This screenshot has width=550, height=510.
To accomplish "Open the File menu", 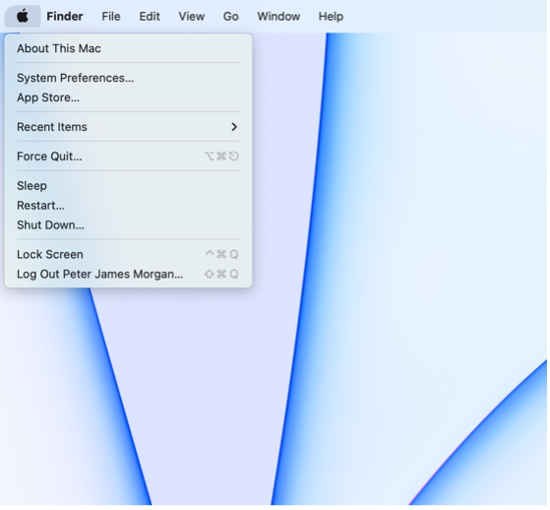I will pos(111,16).
